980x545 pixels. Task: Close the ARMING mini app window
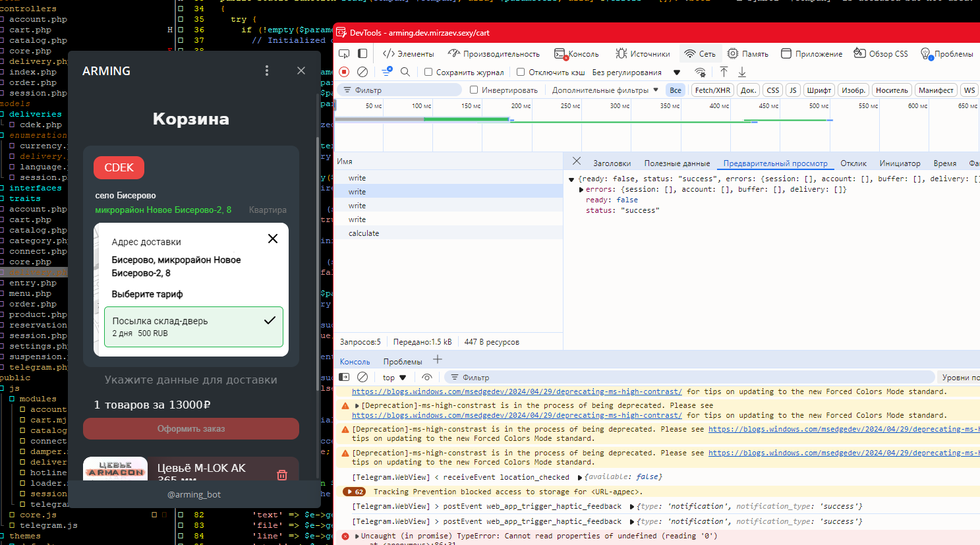pos(301,71)
